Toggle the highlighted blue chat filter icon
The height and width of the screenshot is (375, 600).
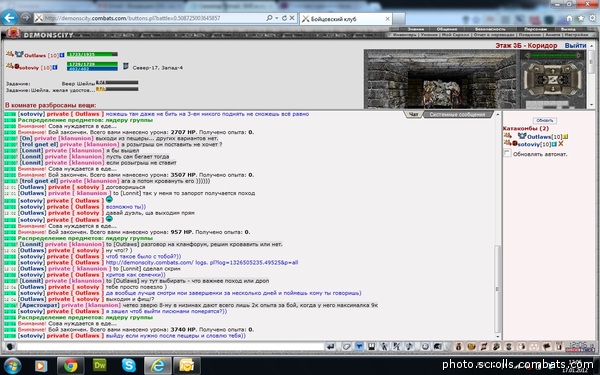(359, 347)
